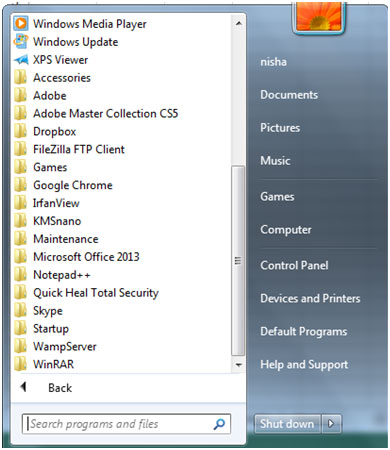Open Games in the right pane

(x=277, y=197)
